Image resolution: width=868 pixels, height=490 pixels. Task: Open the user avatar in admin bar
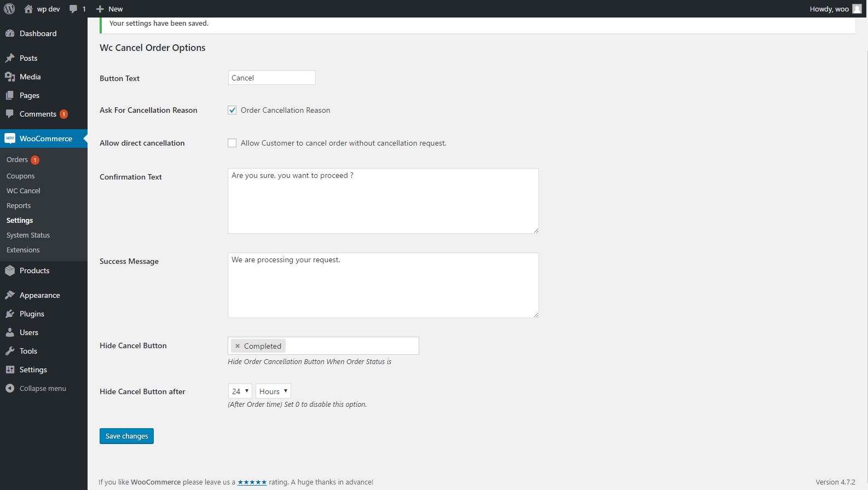857,9
